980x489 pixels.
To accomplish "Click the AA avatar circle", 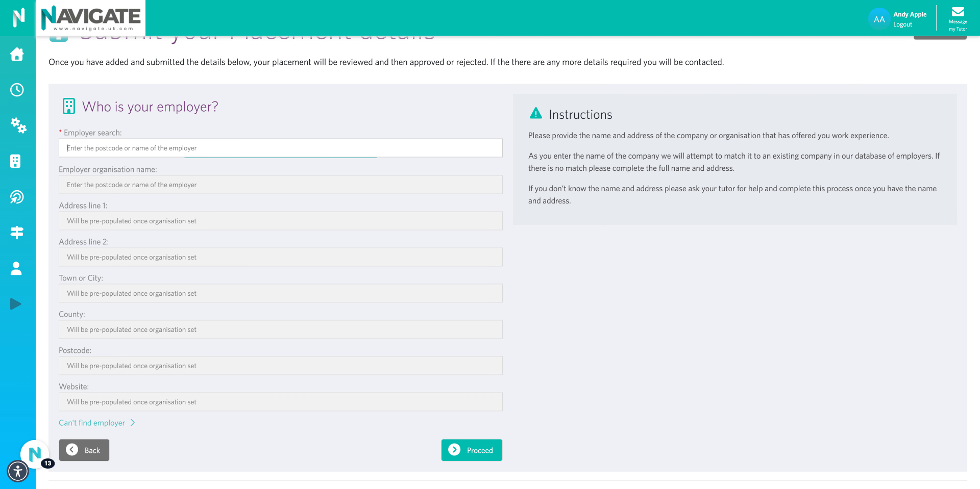I will pos(879,18).
